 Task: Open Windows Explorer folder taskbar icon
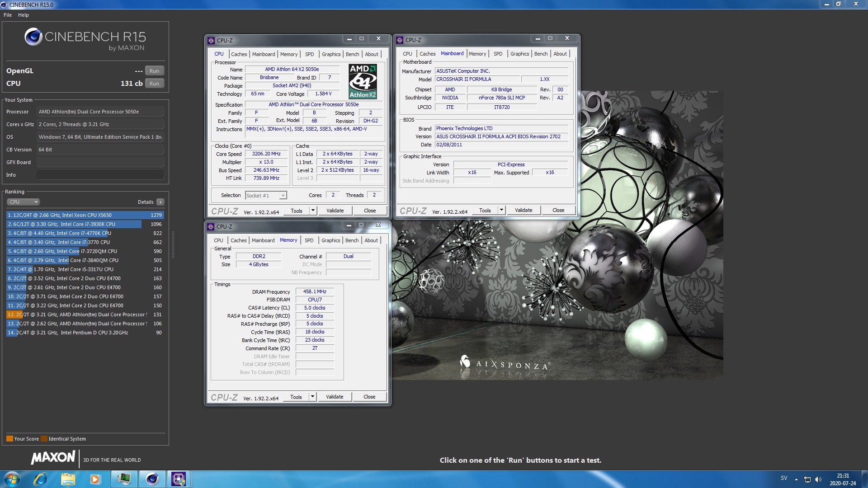[x=68, y=479]
